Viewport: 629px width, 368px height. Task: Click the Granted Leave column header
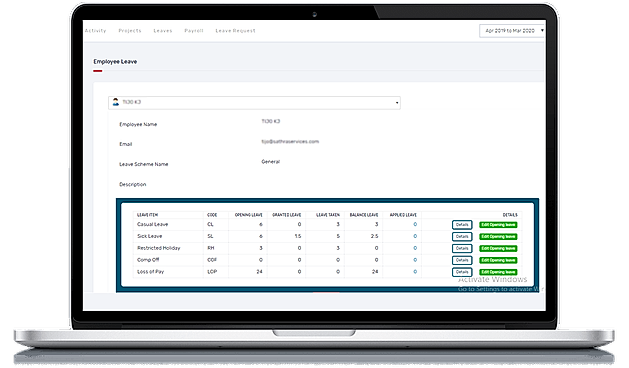[x=286, y=215]
